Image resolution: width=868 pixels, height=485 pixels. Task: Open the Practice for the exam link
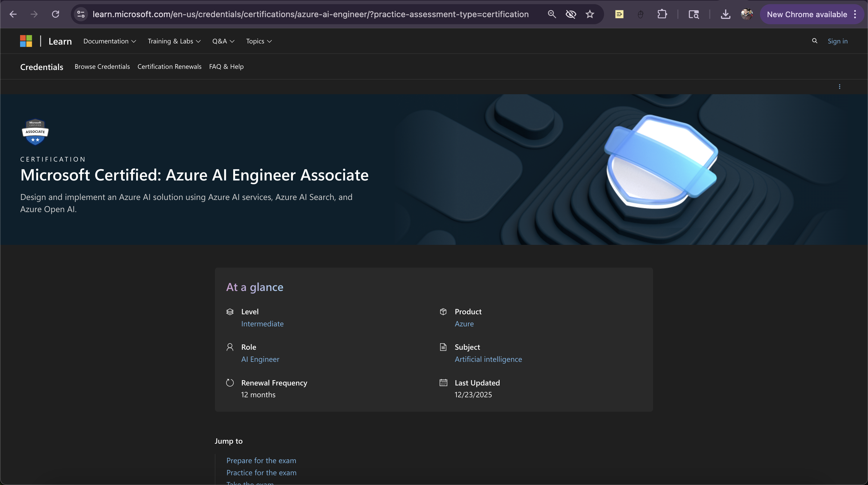coord(261,472)
